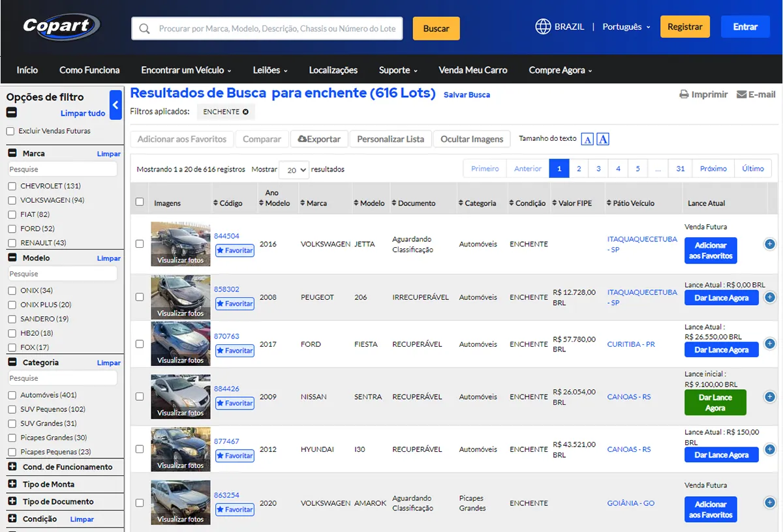Expand Jetta row details plus icon

coord(769,244)
